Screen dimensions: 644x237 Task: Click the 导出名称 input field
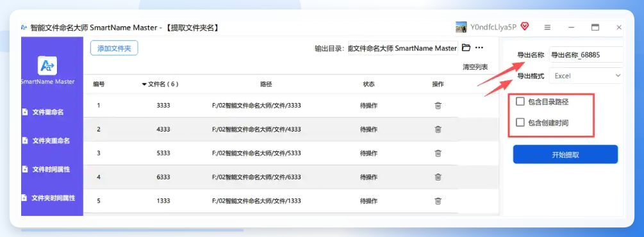coord(586,54)
